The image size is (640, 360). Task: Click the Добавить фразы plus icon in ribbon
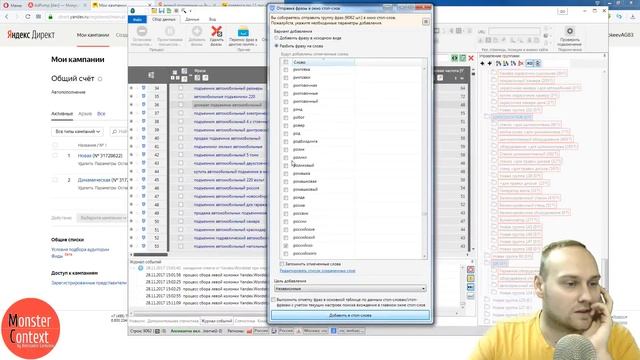[x=197, y=31]
